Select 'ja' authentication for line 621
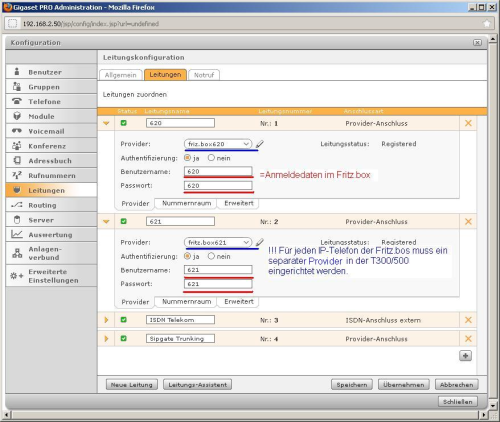The width and height of the screenshot is (500, 422). [187, 256]
